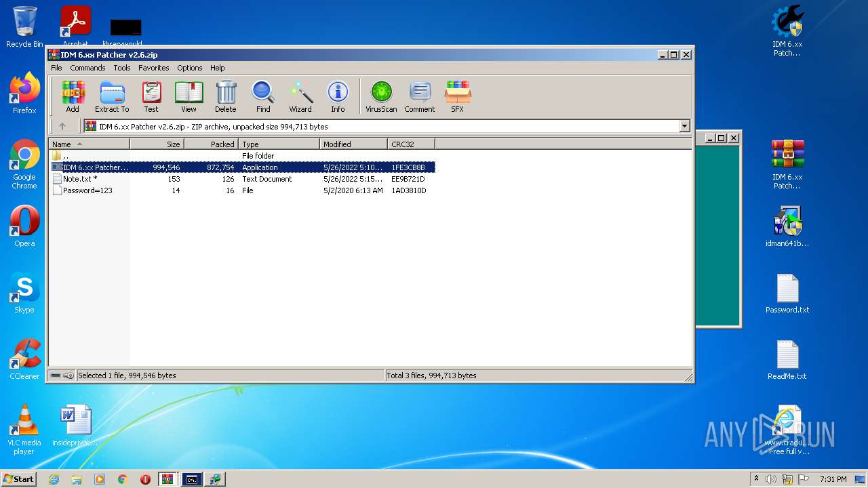Click the Test archive icon
Viewport: 868px width, 488px height.
pos(151,96)
